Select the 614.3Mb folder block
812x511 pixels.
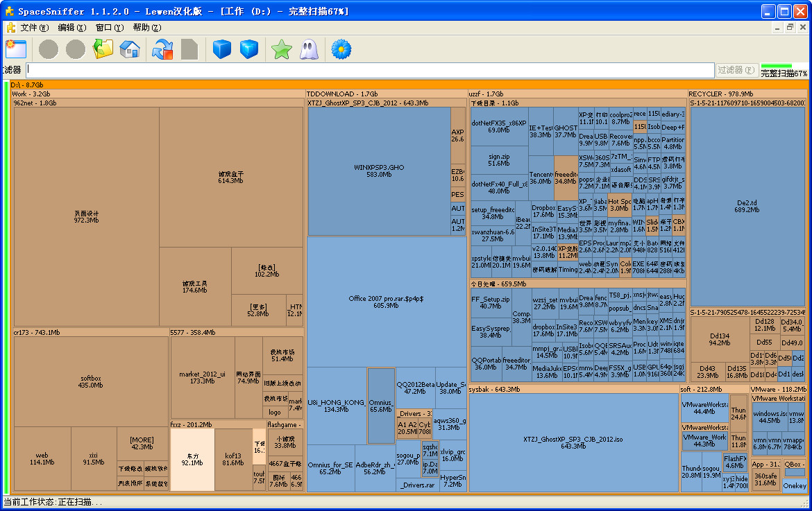(231, 177)
